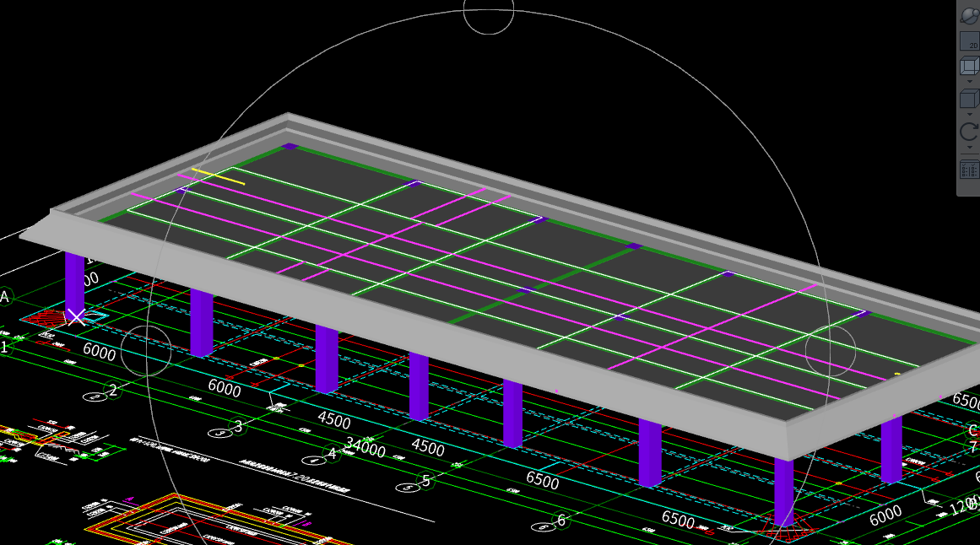
Task: Select the solid shaded cube icon
Action: click(x=969, y=99)
